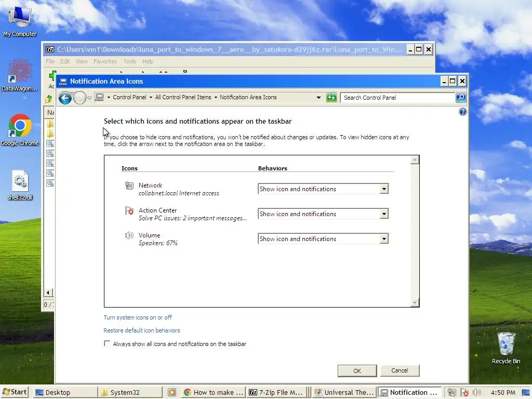This screenshot has width=532, height=399.
Task: Click the search magnifier icon in Control Panel
Action: pyautogui.click(x=460, y=98)
